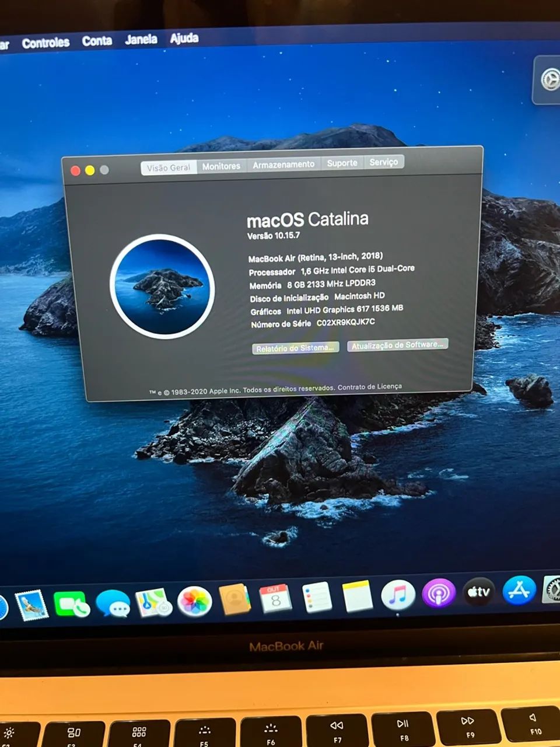560x747 pixels.
Task: Open the Ajuda menu
Action: (x=184, y=39)
